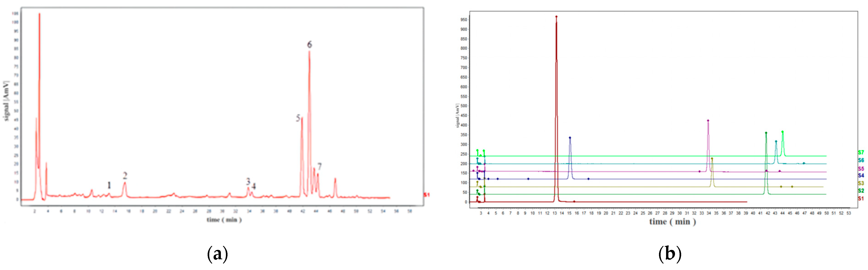Image resolution: width=868 pixels, height=270 pixels.
Task: Select the S4 blue legend label
Action: click(x=861, y=175)
